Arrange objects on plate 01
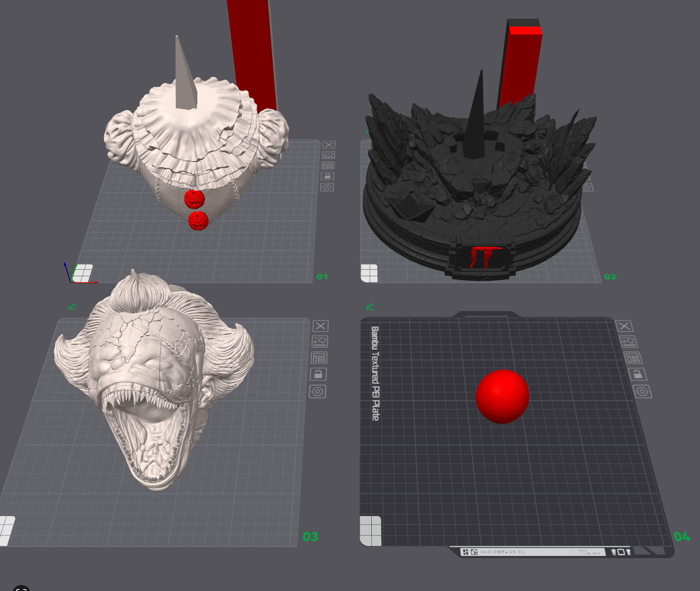700x591 pixels. pos(328,166)
